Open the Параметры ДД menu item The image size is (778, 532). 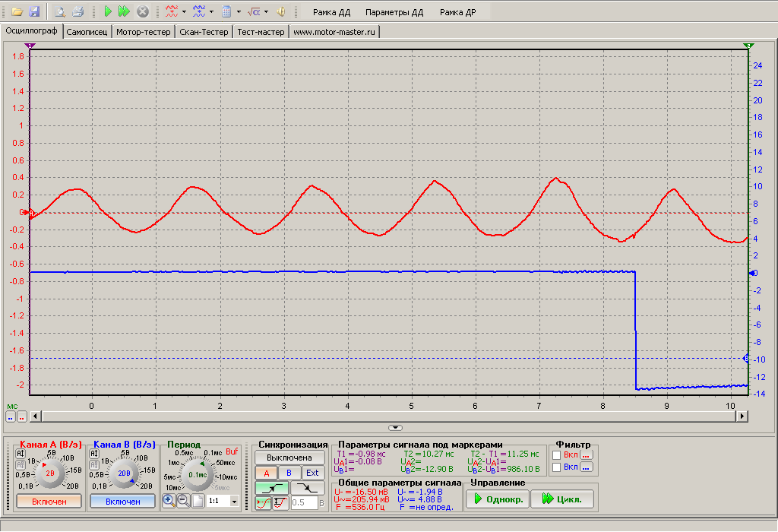pos(394,12)
